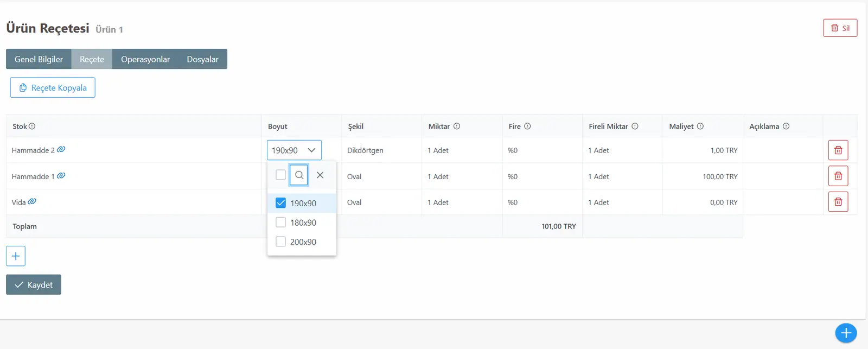Click the info icon next to Maliyet
This screenshot has width=868, height=349.
tap(700, 126)
